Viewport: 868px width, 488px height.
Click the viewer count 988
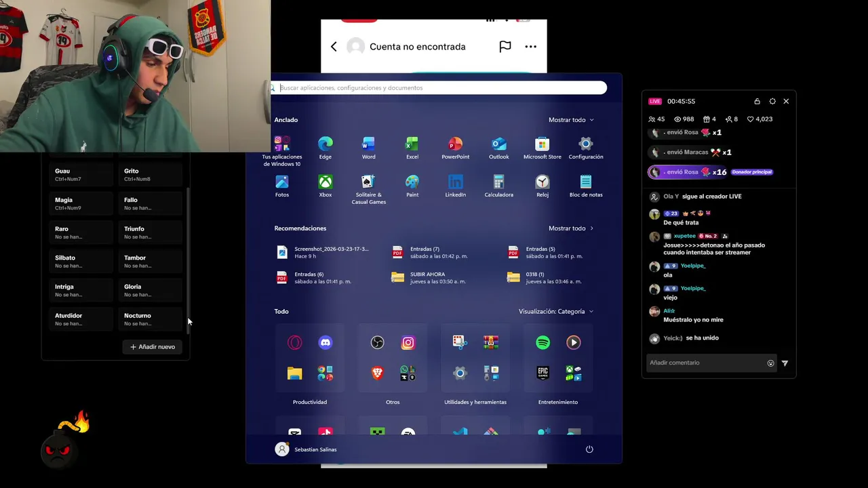click(x=684, y=119)
